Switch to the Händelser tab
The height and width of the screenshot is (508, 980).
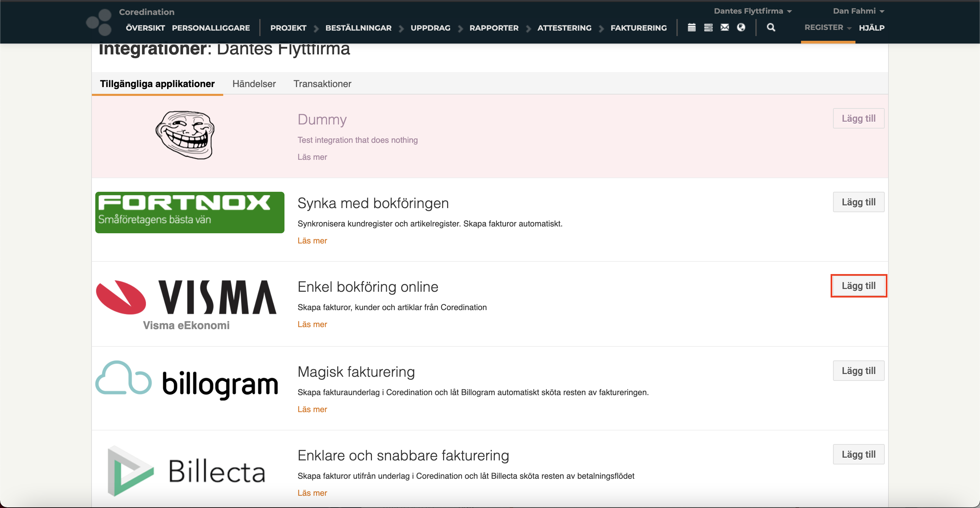click(254, 84)
